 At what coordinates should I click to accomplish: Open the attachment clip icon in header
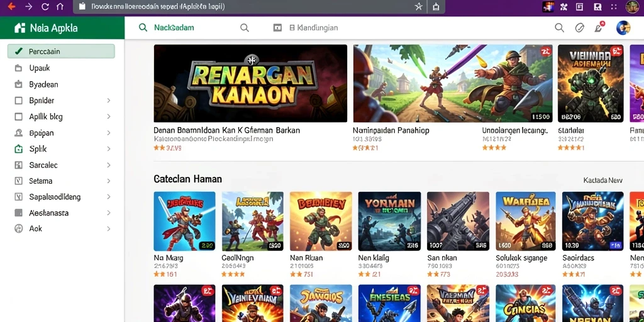(x=579, y=28)
